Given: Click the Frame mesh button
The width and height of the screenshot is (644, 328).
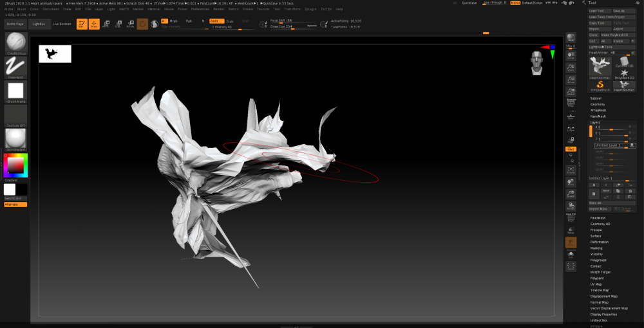Looking at the screenshot, I should point(571,170).
